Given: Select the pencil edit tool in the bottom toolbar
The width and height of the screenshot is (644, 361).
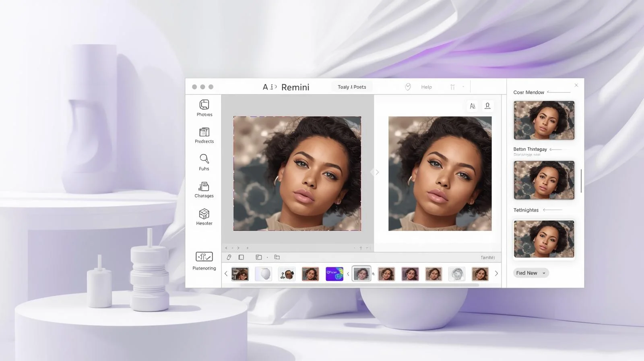Looking at the screenshot, I should click(x=229, y=257).
